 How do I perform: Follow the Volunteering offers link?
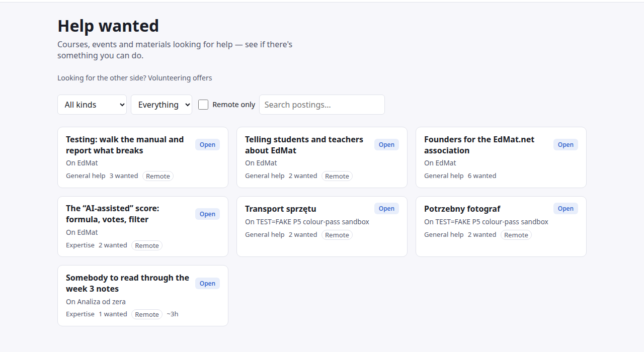click(x=180, y=78)
